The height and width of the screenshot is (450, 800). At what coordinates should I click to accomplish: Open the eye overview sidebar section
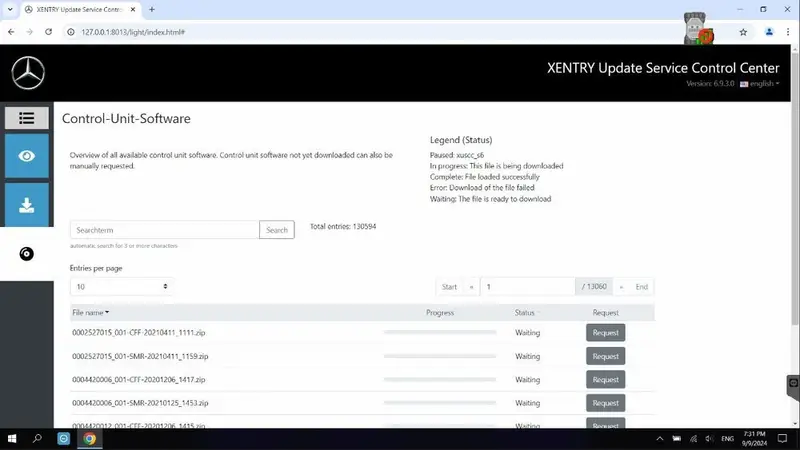(27, 156)
